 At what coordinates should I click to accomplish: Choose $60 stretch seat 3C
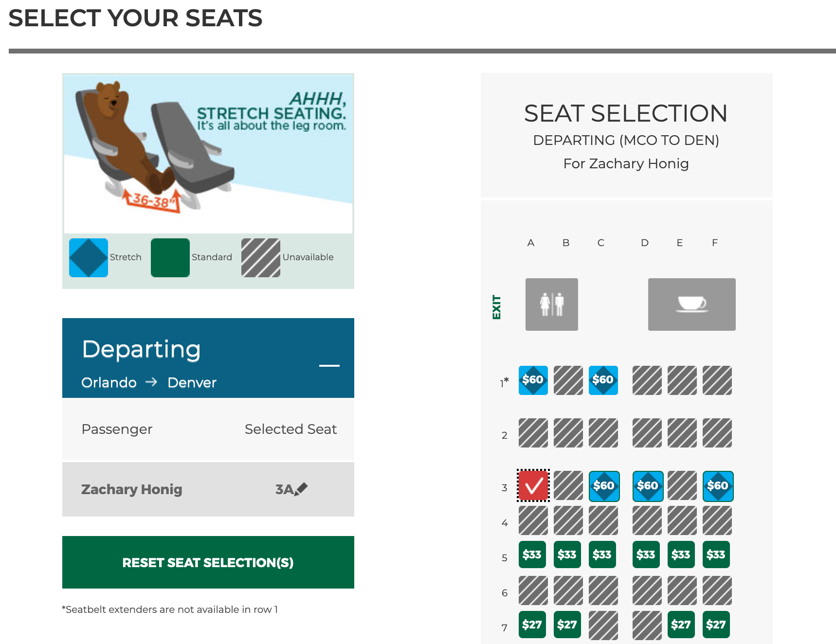(x=604, y=486)
